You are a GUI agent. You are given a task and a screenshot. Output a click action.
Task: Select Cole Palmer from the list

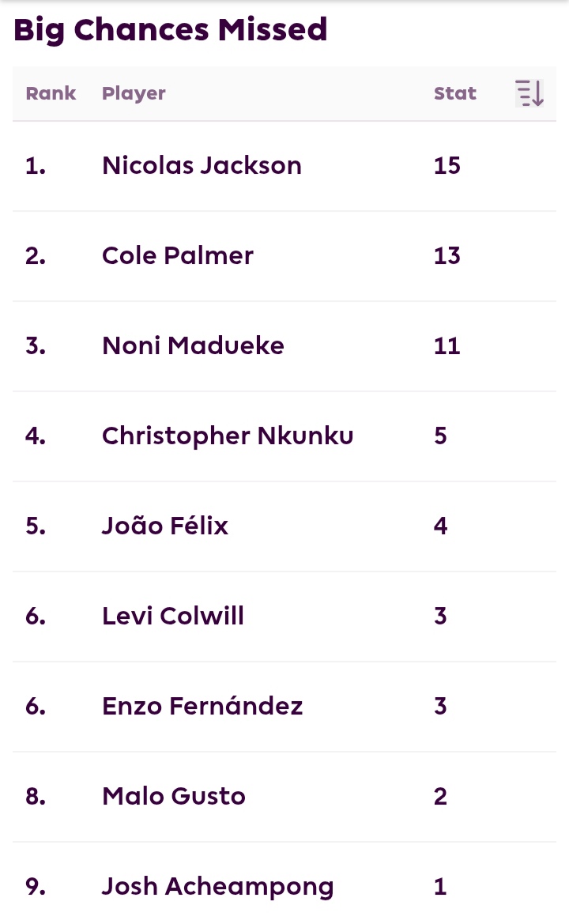click(177, 256)
